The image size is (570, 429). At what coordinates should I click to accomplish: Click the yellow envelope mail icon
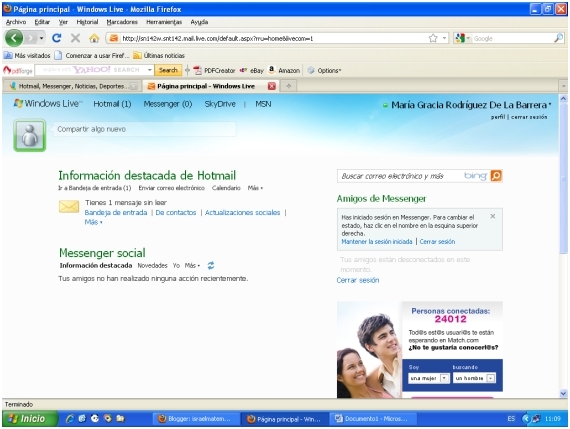tap(69, 207)
